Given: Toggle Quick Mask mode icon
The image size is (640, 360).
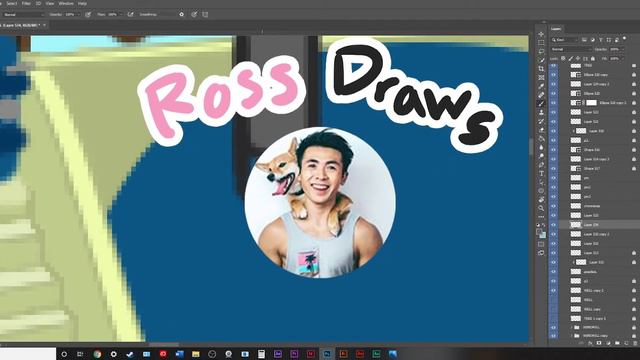Looking at the screenshot, I should [541, 244].
